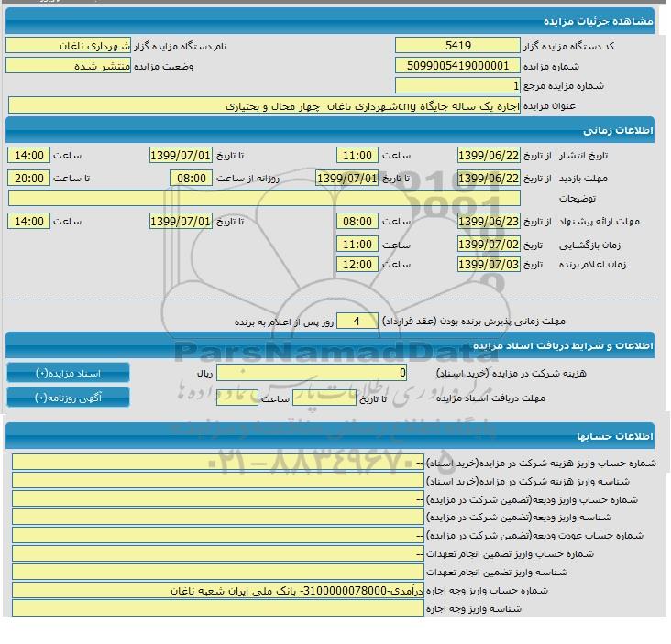The width and height of the screenshot is (671, 644).
Task: Click the ریال currency label
Action: tap(204, 374)
